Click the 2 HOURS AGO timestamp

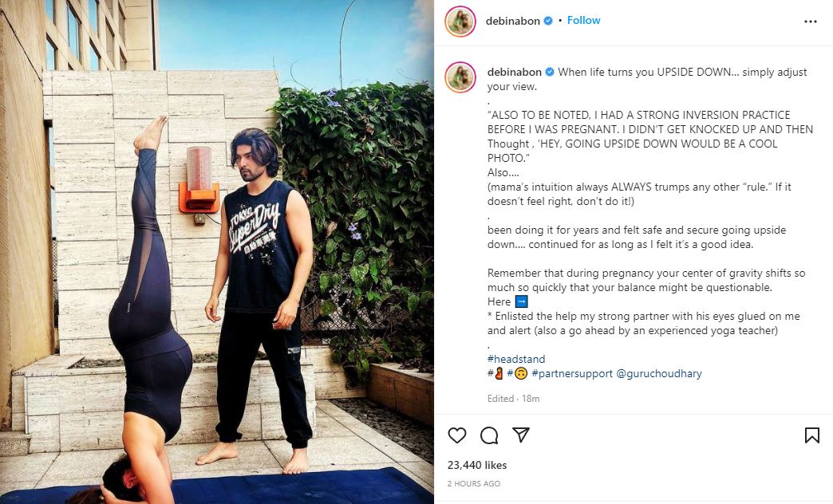(474, 484)
